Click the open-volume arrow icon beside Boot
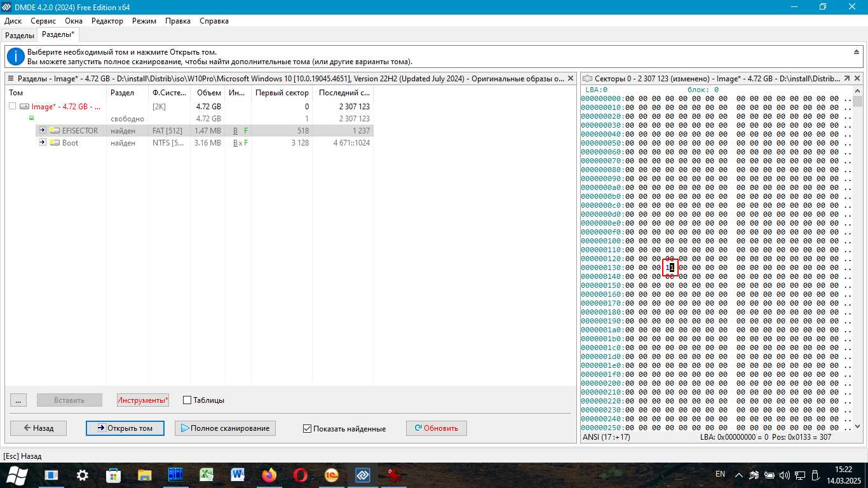 [x=43, y=143]
